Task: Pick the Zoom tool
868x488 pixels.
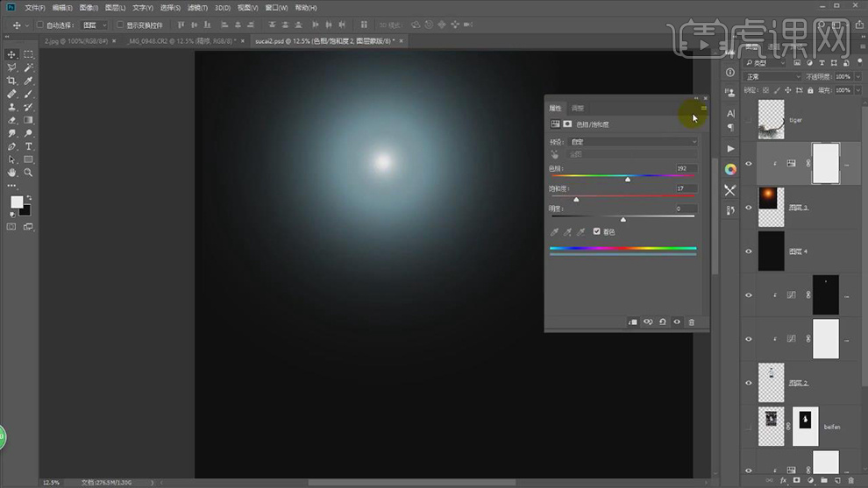Action: 28,173
